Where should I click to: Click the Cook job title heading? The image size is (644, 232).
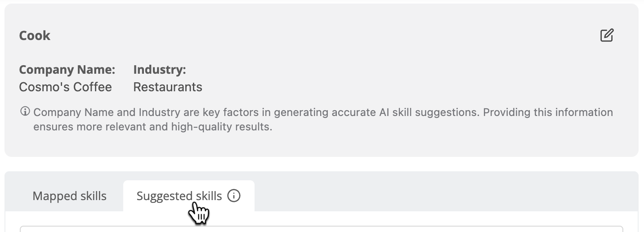click(x=35, y=36)
